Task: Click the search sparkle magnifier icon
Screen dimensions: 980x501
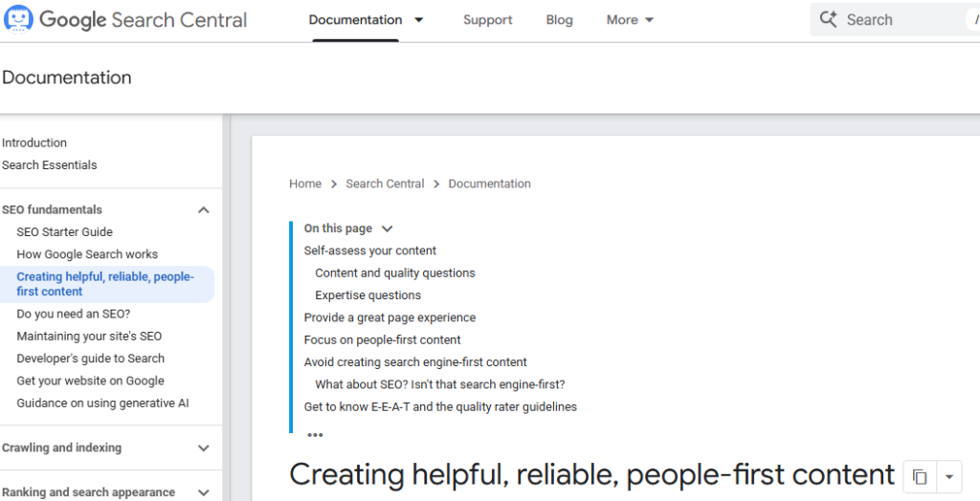Action: (829, 19)
